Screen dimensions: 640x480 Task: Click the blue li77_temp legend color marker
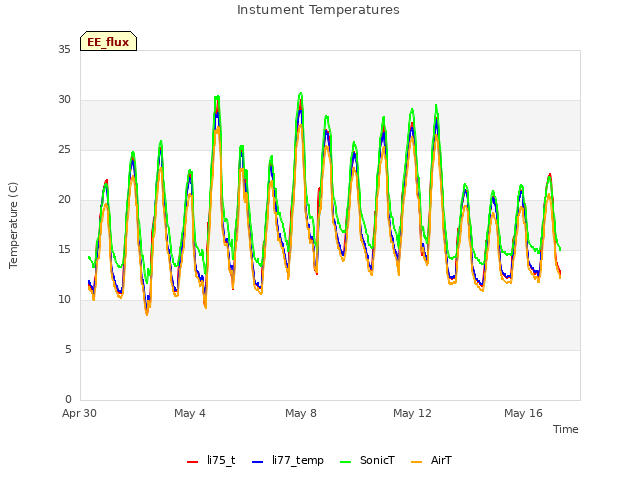click(258, 462)
